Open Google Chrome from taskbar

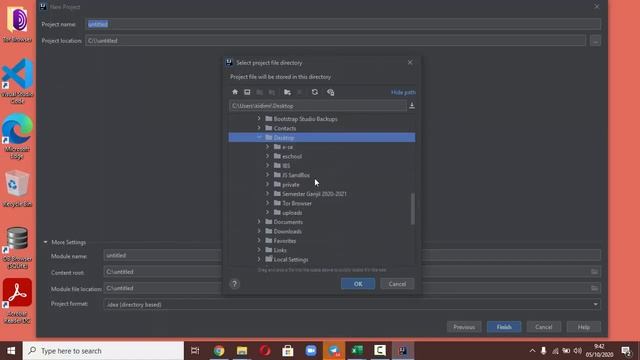click(x=219, y=351)
